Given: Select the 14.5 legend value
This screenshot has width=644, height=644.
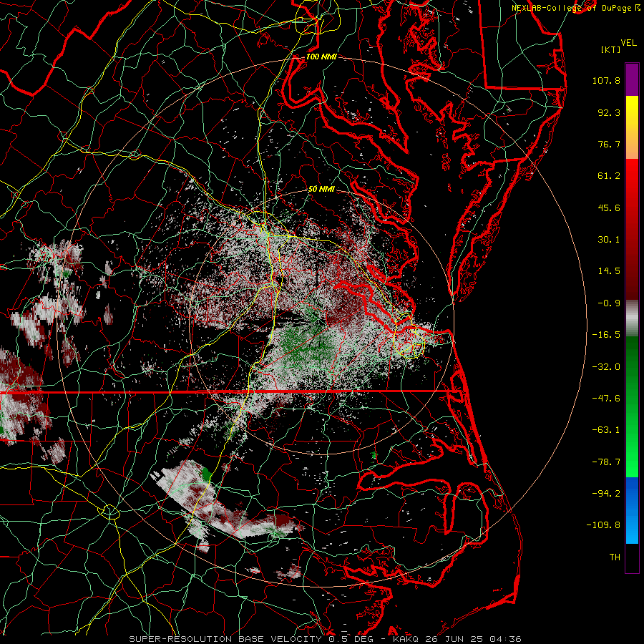Looking at the screenshot, I should click(609, 271).
